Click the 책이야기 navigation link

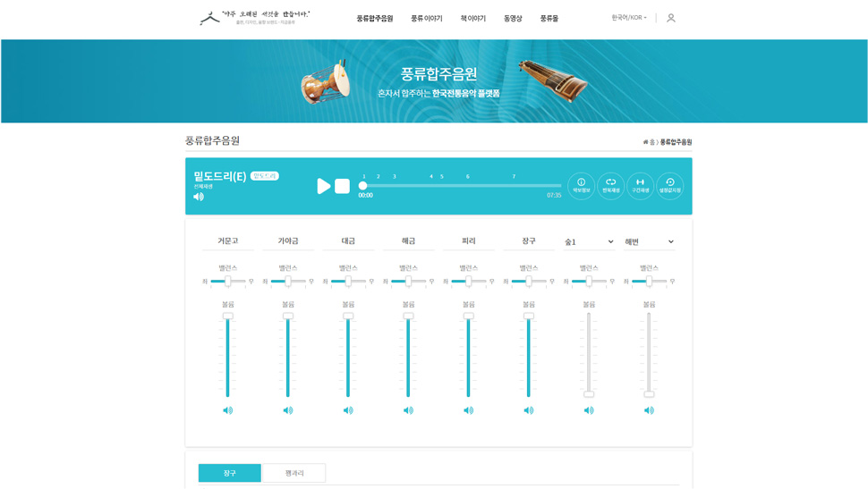(x=472, y=18)
